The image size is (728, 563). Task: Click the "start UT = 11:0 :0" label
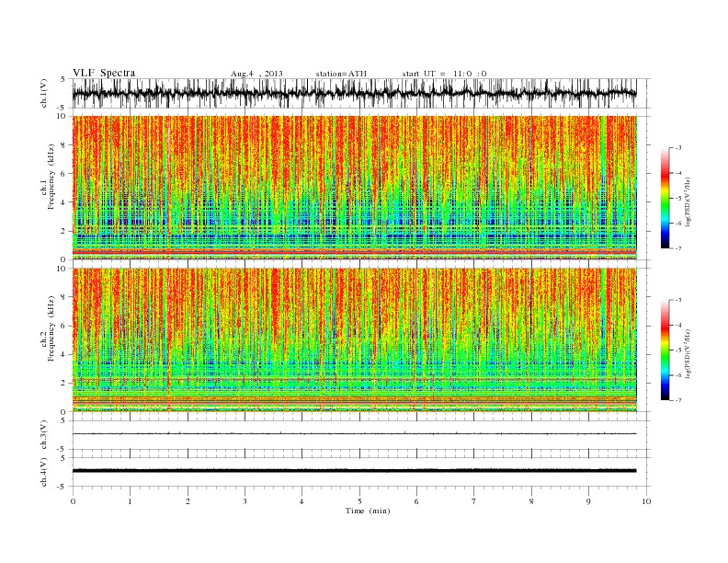[444, 74]
